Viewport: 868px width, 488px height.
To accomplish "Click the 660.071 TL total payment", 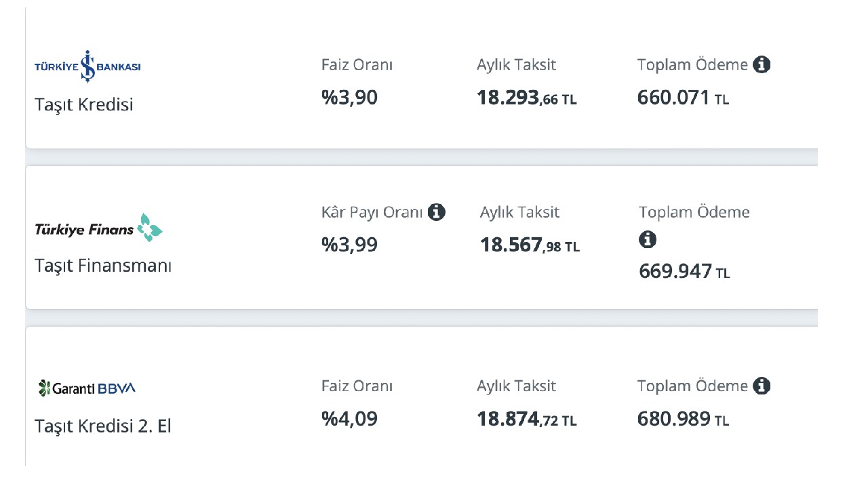I will [x=684, y=98].
